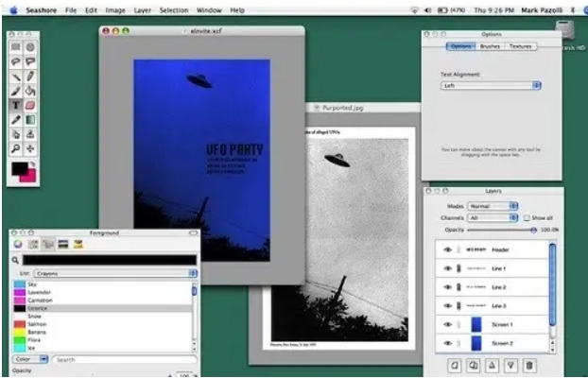Select the rectangular selection tool

pyautogui.click(x=16, y=47)
